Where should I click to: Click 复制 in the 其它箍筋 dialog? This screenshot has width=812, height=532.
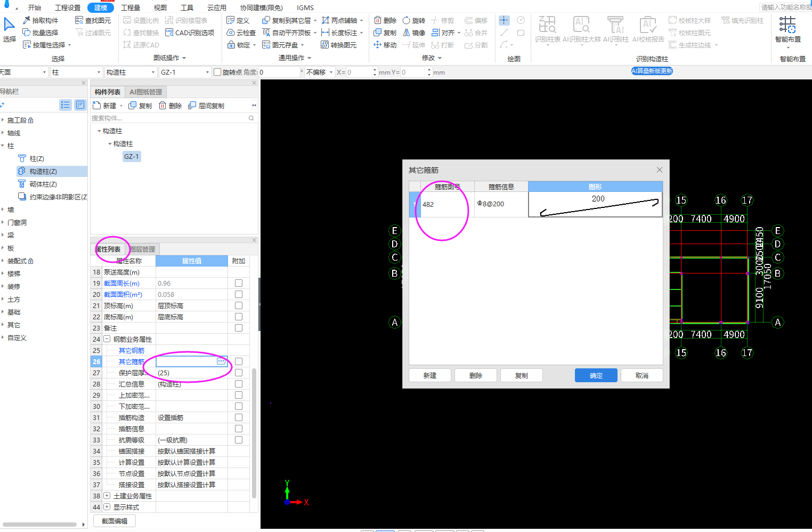pyautogui.click(x=521, y=375)
